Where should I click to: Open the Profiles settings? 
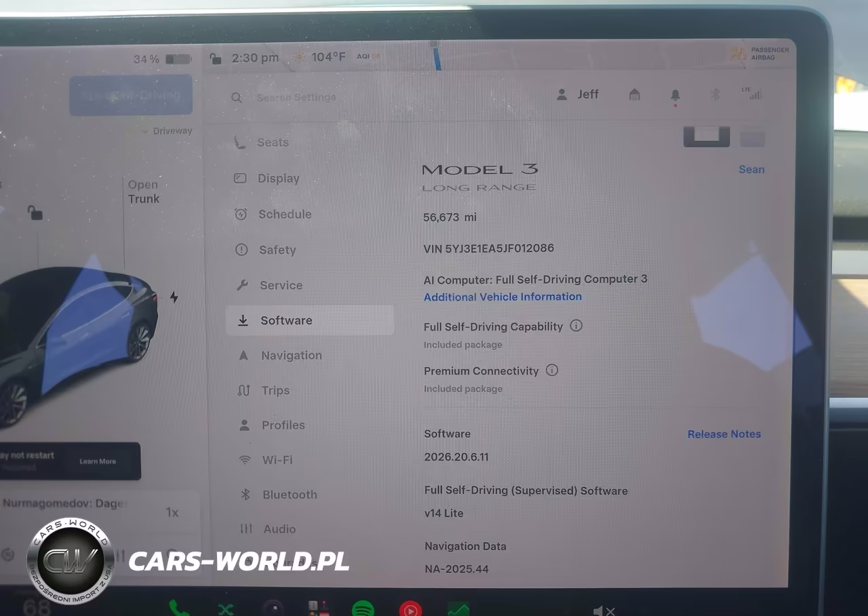[x=272, y=425]
